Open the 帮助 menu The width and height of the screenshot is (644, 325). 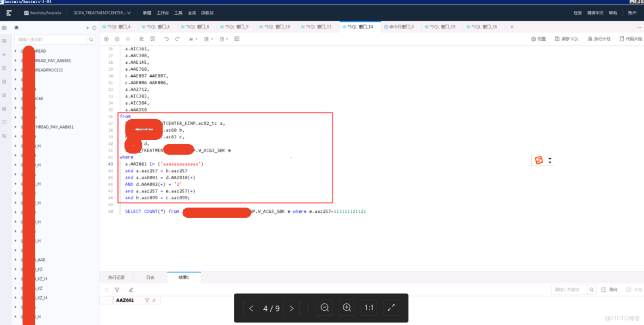click(613, 13)
